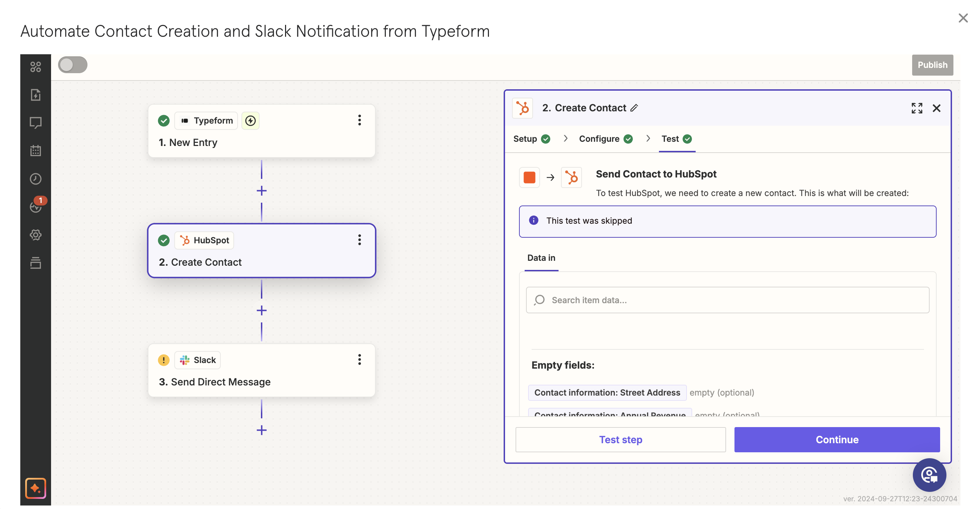Open the apps grid icon in sidebar
This screenshot has width=980, height=509.
click(35, 67)
